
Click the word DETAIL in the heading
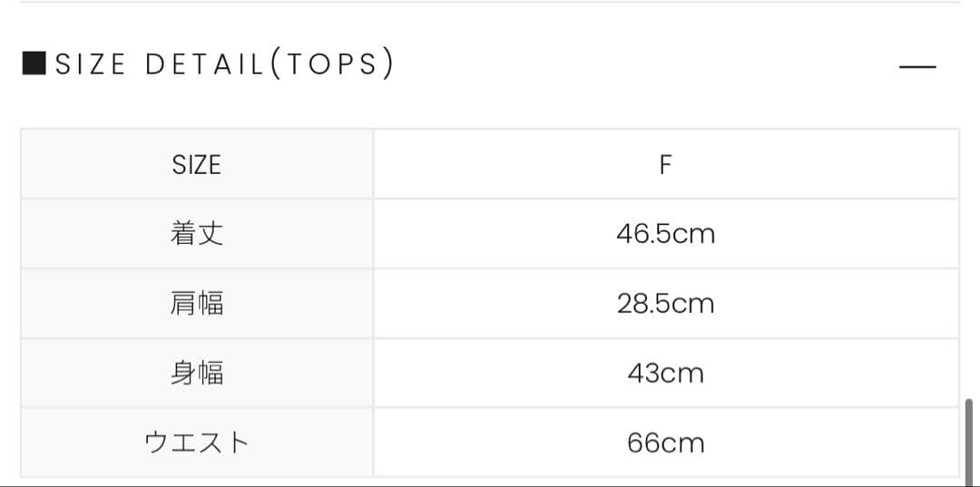204,64
